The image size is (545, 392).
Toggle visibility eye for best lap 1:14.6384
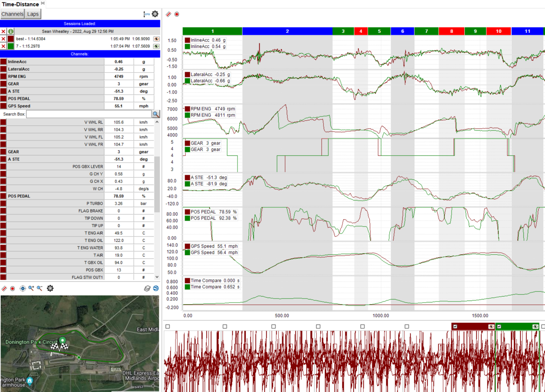(157, 39)
